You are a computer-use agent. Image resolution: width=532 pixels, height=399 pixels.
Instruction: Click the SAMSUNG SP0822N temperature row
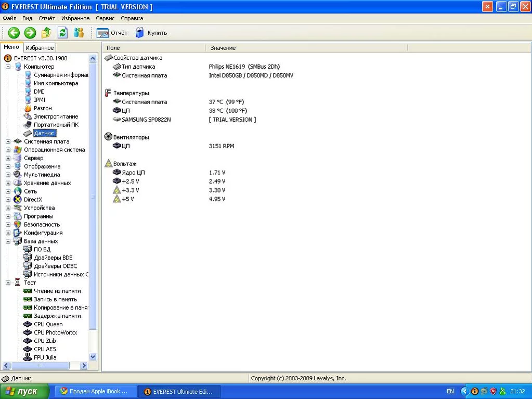[x=185, y=120]
